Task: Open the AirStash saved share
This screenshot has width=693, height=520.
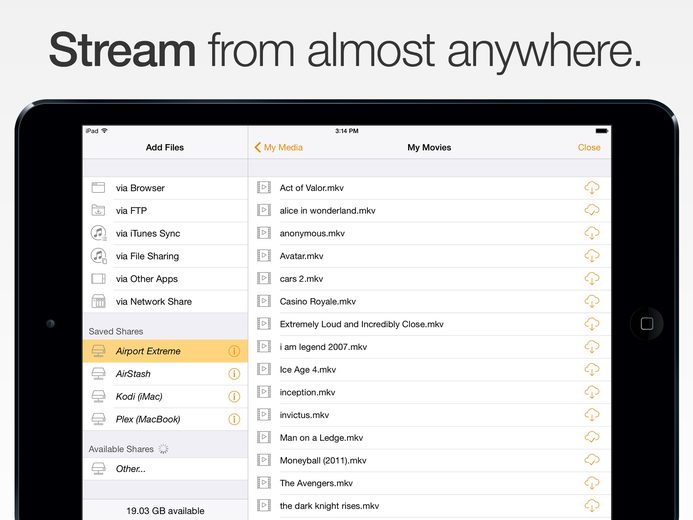Action: [x=165, y=374]
